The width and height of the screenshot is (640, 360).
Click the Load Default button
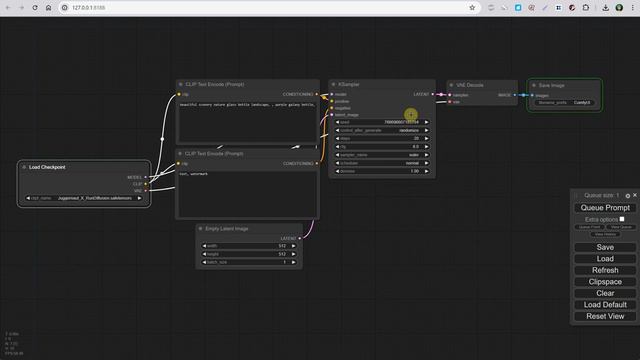click(x=605, y=304)
